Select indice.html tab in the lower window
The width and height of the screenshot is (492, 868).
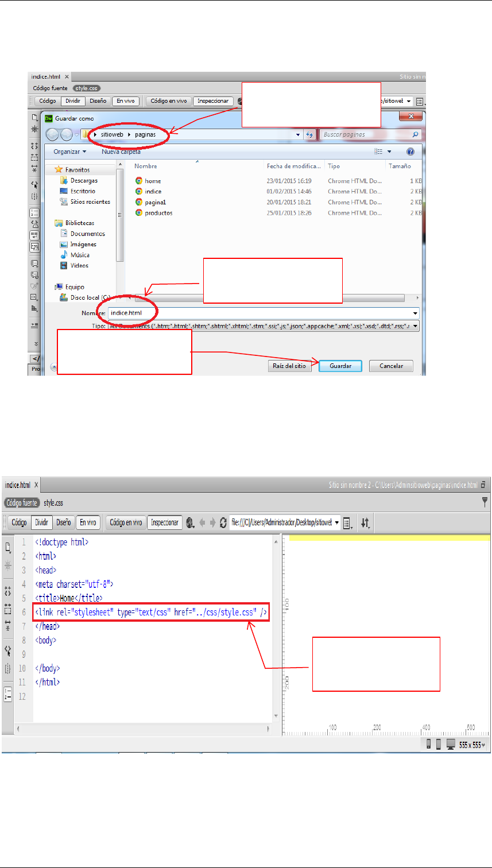click(x=21, y=485)
